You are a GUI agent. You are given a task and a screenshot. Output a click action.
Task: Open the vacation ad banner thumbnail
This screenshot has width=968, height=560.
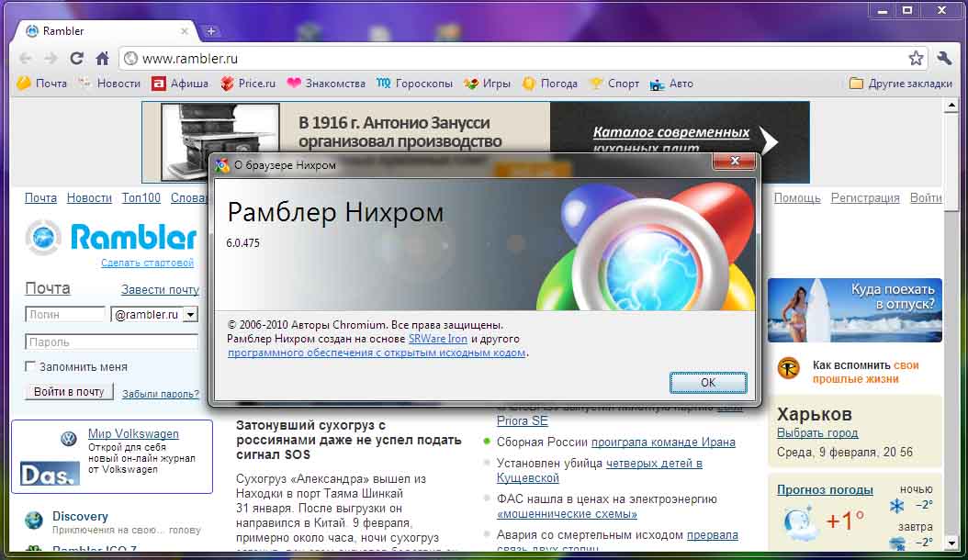(x=855, y=310)
